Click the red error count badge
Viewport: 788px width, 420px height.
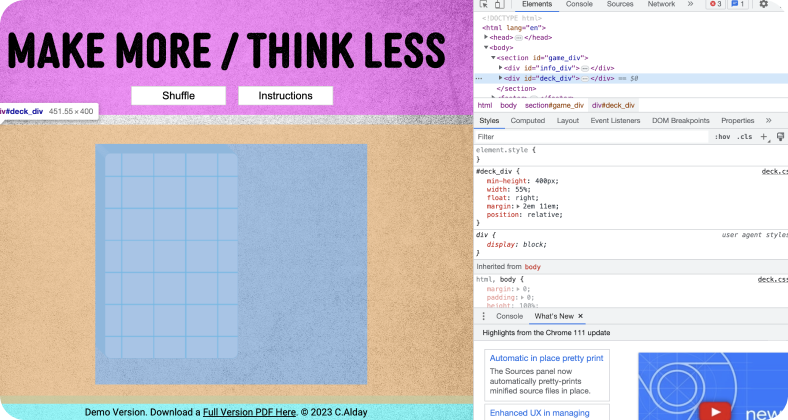[x=715, y=4]
